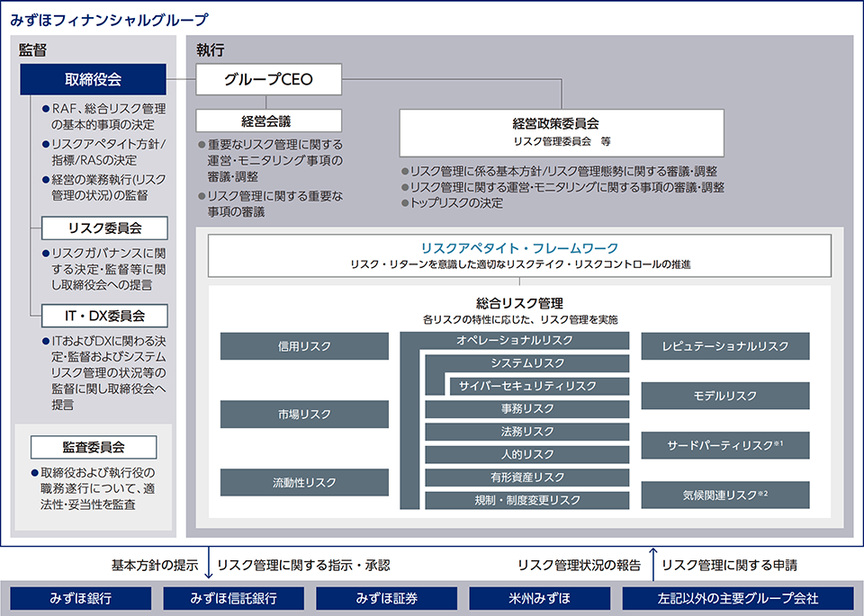The image size is (864, 616).
Task: Select the レピュテーショナルリスク block
Action: pyautogui.click(x=725, y=345)
